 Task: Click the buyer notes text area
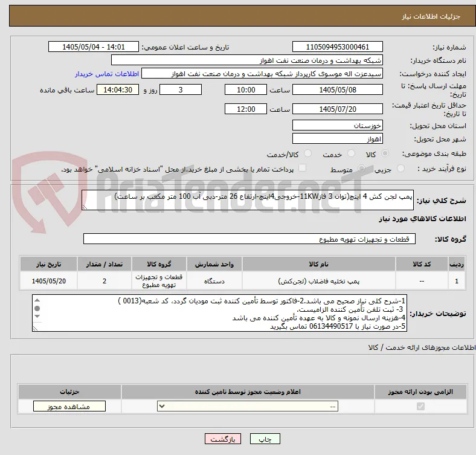pos(219,313)
